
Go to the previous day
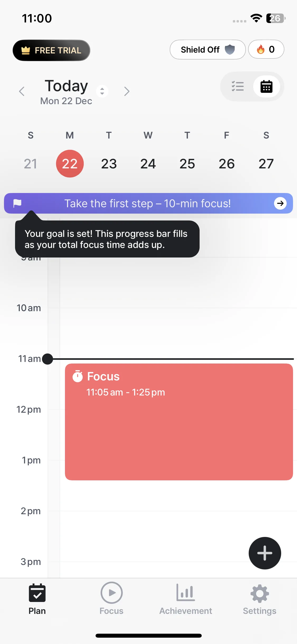pyautogui.click(x=22, y=91)
